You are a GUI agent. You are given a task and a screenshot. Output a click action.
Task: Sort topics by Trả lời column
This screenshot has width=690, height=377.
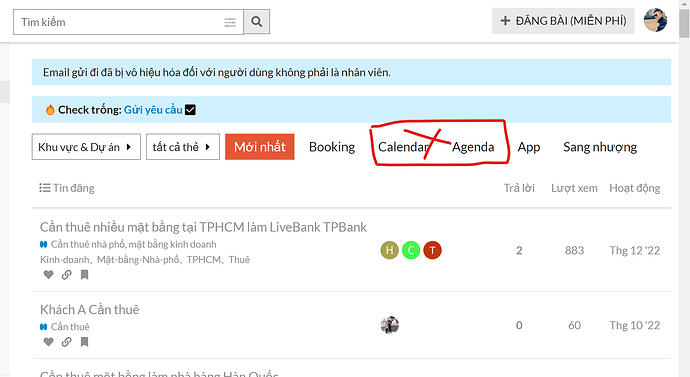tap(519, 188)
